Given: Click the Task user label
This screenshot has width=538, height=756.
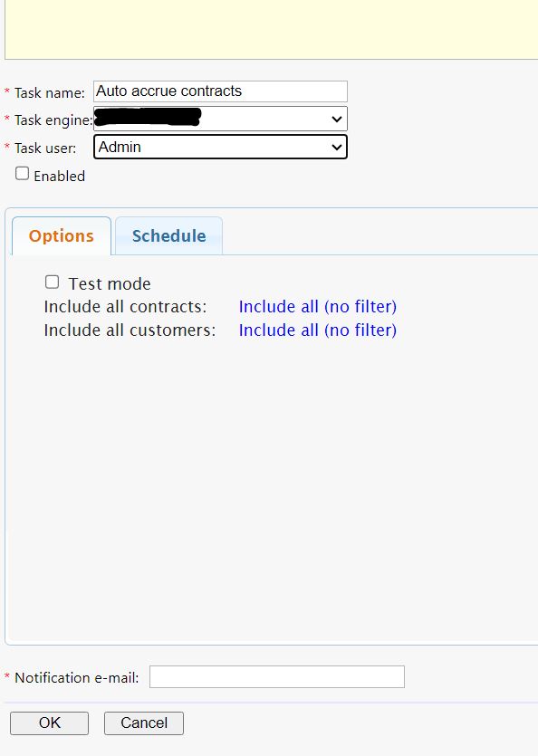Looking at the screenshot, I should pyautogui.click(x=45, y=148).
